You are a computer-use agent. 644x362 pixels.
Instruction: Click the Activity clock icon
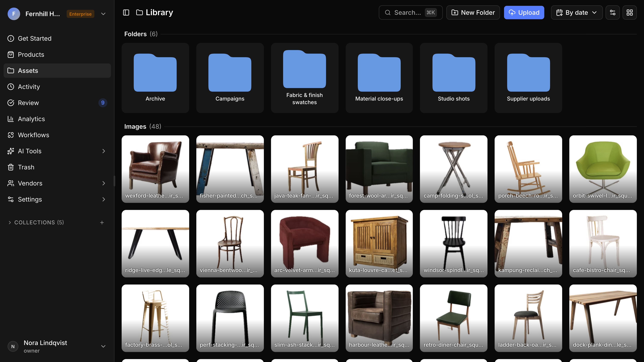point(11,87)
